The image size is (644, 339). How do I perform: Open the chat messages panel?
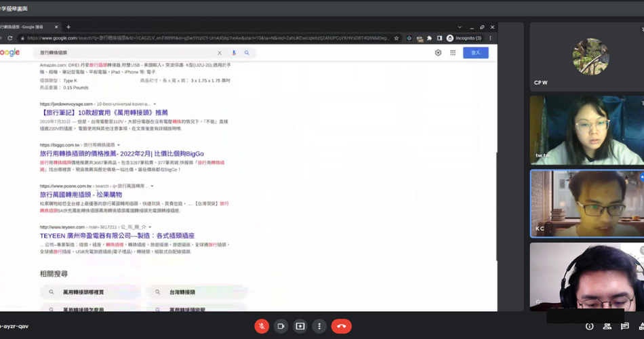coord(625,326)
